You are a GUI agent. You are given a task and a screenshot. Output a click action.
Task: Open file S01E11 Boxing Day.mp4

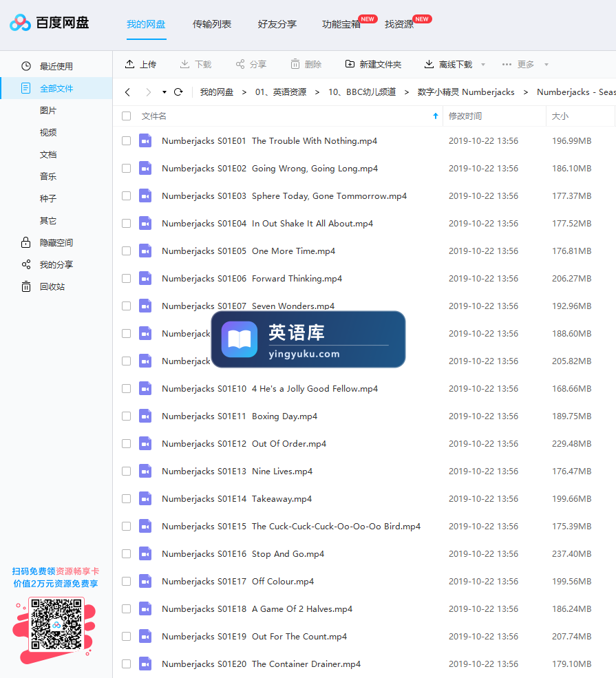point(240,416)
